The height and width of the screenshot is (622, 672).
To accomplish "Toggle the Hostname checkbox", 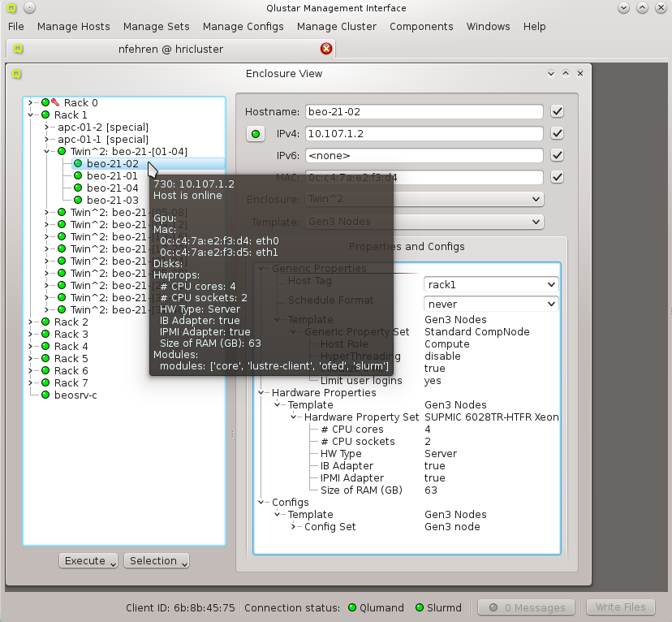I will [557, 111].
